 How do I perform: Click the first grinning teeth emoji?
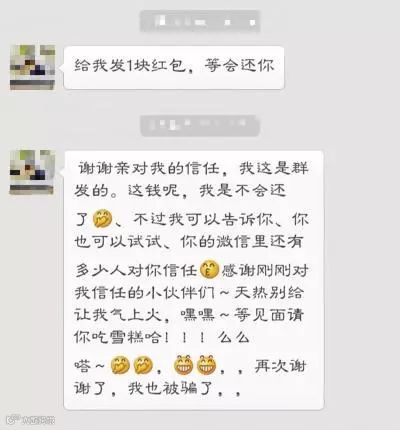coord(184,365)
